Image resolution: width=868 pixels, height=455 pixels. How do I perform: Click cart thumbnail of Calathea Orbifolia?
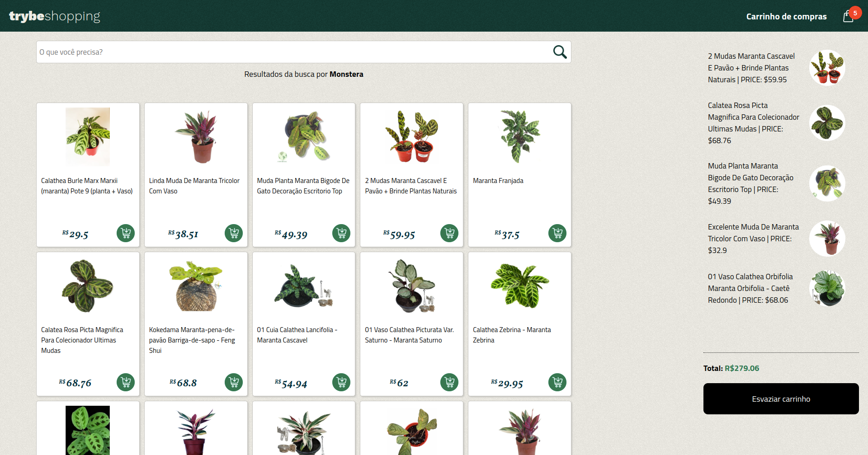click(x=827, y=288)
